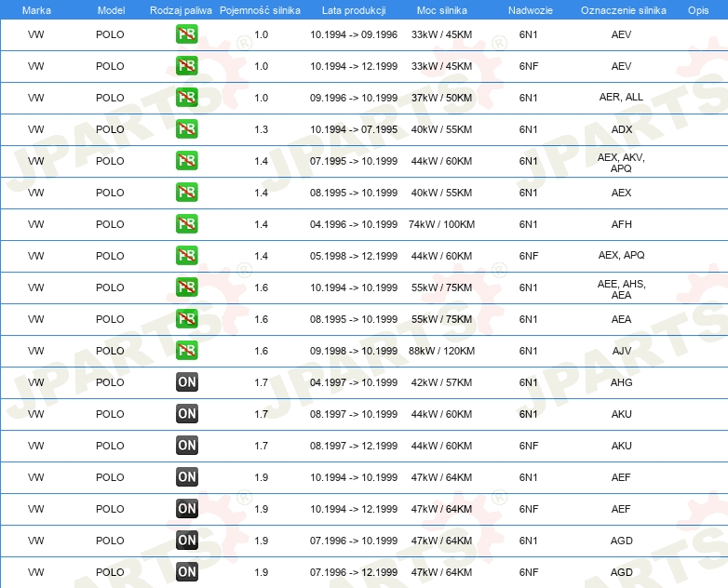This screenshot has height=588, width=728.
Task: Click the date range 09.1996 -> 10.1999
Action: coord(354,98)
